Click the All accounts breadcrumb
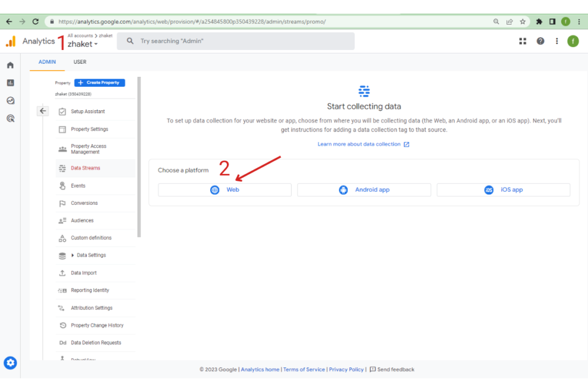Viewport: 588px width, 392px height. click(80, 36)
